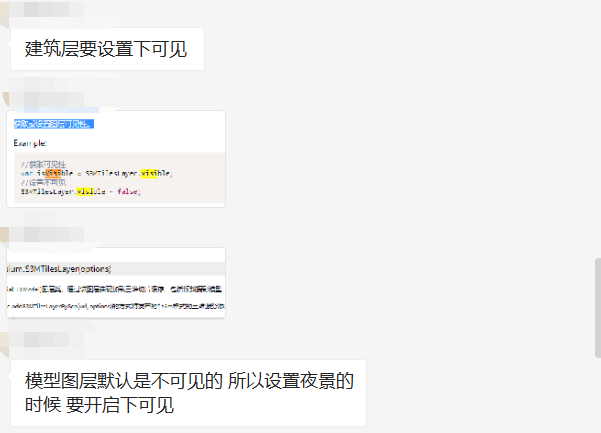Screen dimensions: 601x433
Task: Click the chat scrollbar thumb
Action: 598,308
